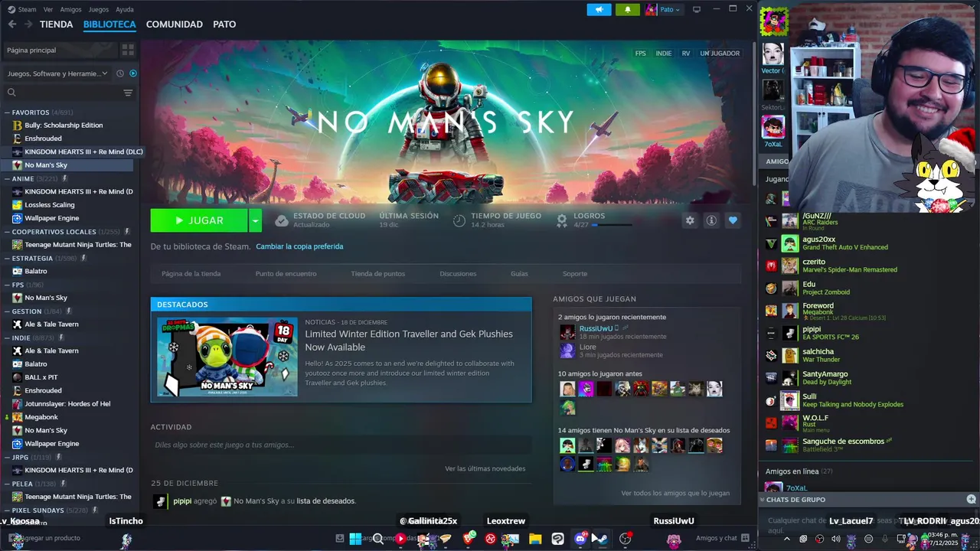Add a group chat plus icon
Image resolution: width=980 pixels, height=551 pixels.
971,499
